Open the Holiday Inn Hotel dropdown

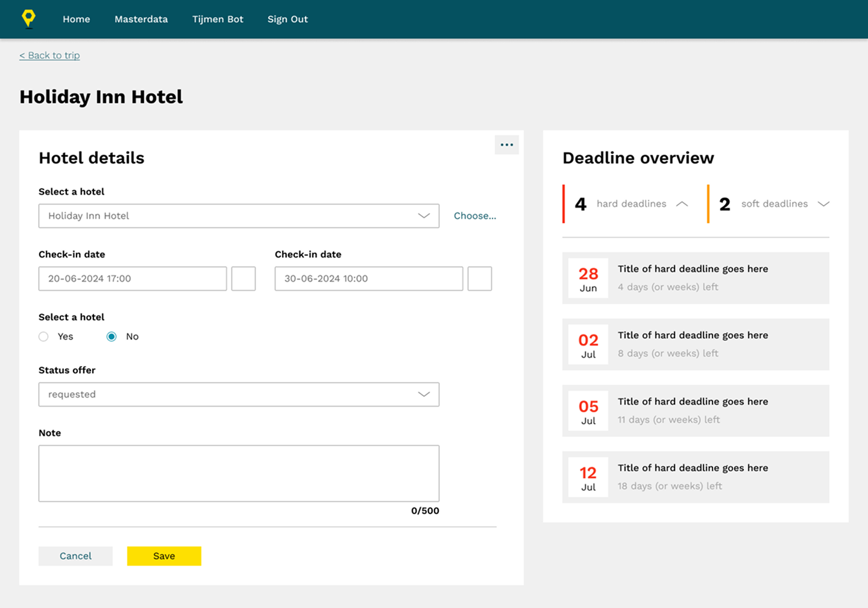point(239,216)
